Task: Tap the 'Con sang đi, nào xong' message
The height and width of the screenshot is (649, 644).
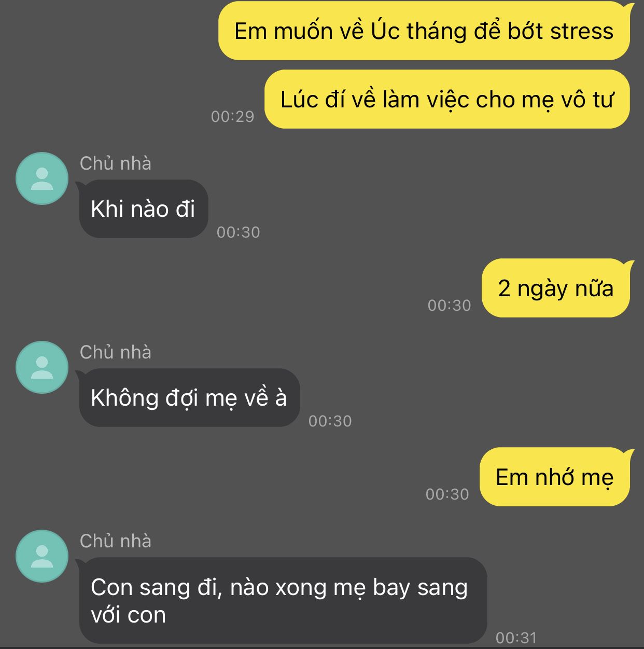Action: [283, 601]
